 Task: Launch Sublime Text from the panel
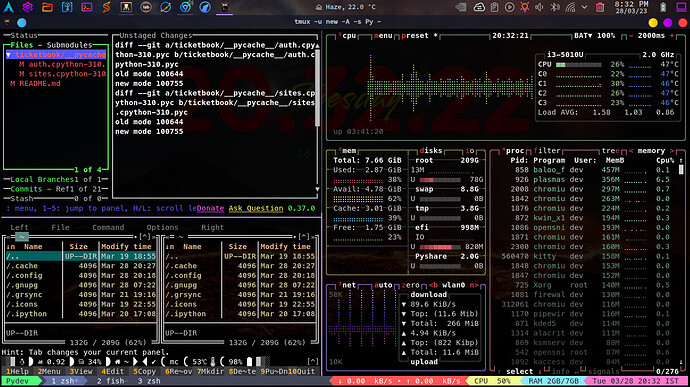pyautogui.click(x=106, y=7)
